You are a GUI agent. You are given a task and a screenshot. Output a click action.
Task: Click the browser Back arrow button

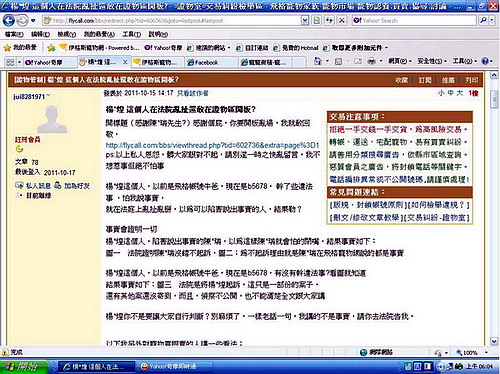[x=8, y=21]
